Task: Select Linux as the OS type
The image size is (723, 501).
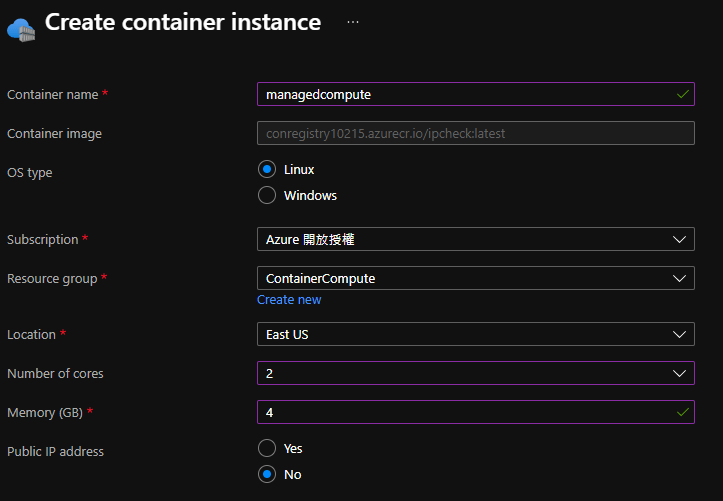Action: 267,170
